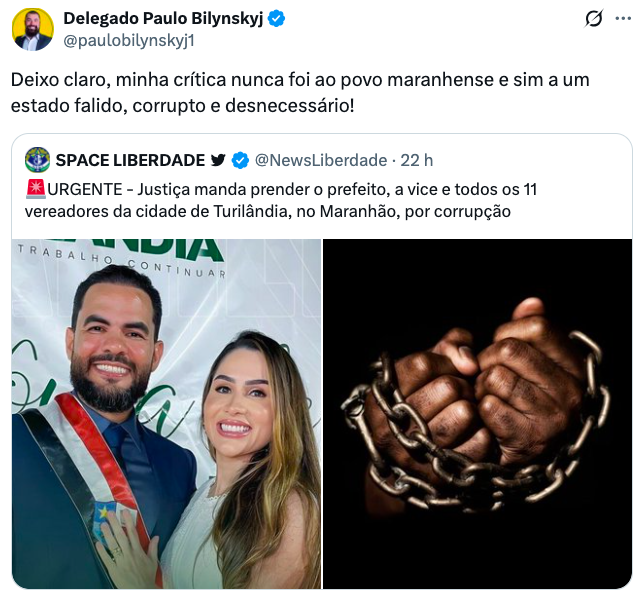
Task: Open the @NewsLiberdade handle
Action: click(x=321, y=160)
